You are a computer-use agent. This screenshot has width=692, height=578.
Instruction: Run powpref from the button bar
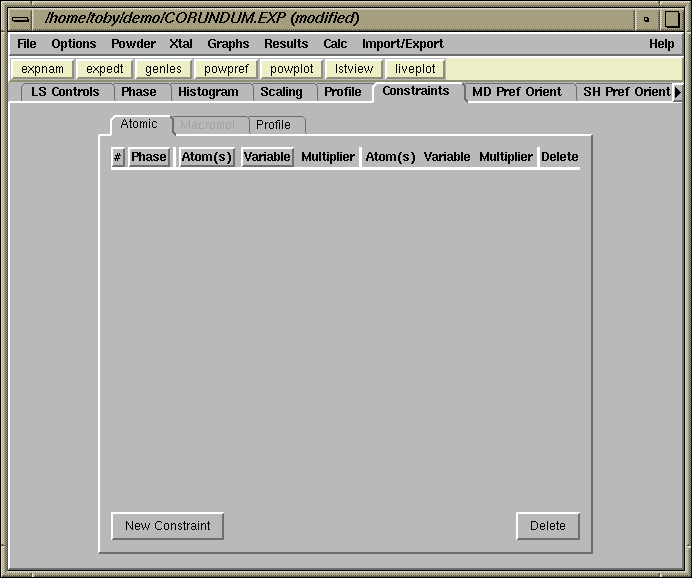click(x=226, y=69)
